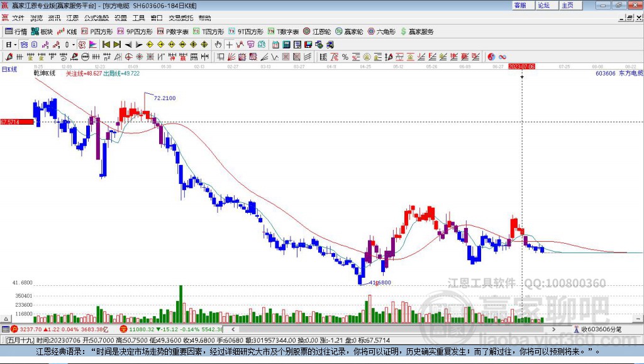This screenshot has height=364, width=644.
Task: Click the status bar grid icon at bottom-left
Action: coord(5,329)
